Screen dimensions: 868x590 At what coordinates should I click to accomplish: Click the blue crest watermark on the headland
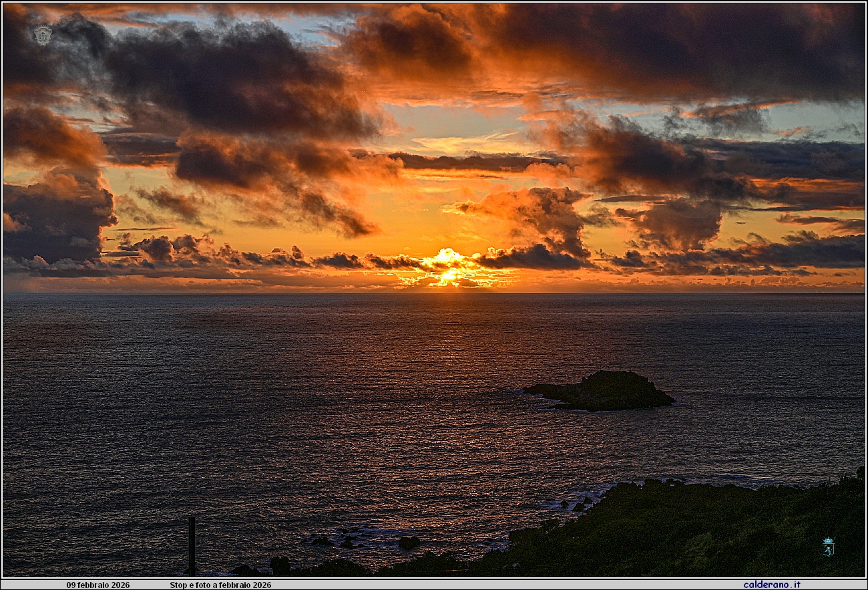pos(828,547)
